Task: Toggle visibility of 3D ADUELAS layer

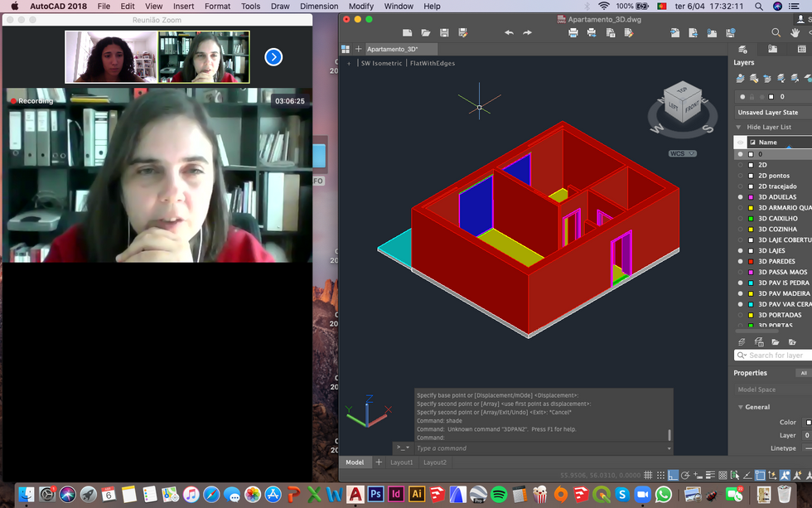Action: (740, 196)
